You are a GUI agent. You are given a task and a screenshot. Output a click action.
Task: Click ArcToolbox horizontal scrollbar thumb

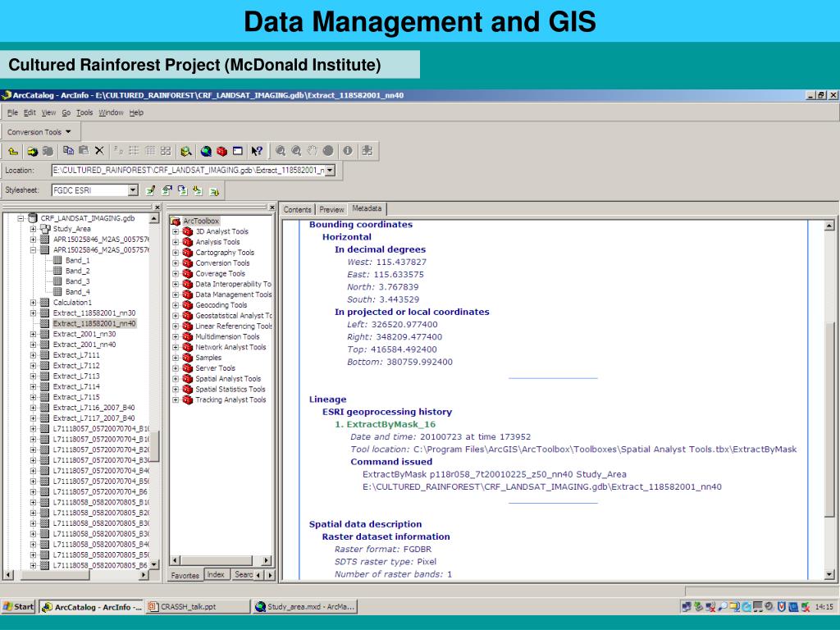[216, 560]
